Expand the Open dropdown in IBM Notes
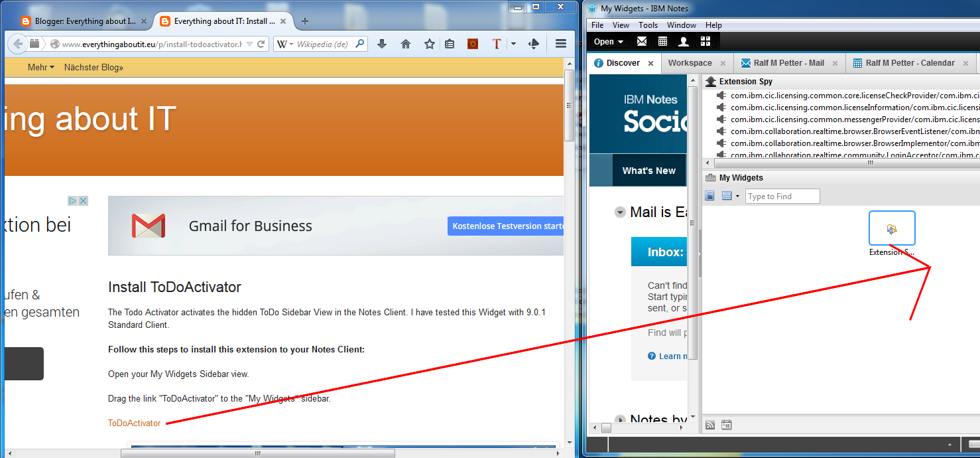The image size is (980, 458). (608, 42)
